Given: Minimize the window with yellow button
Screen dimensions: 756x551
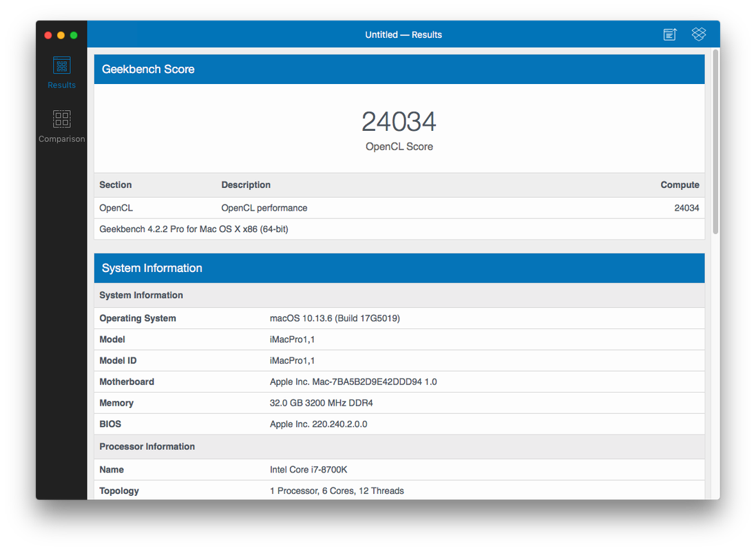Looking at the screenshot, I should click(x=61, y=35).
